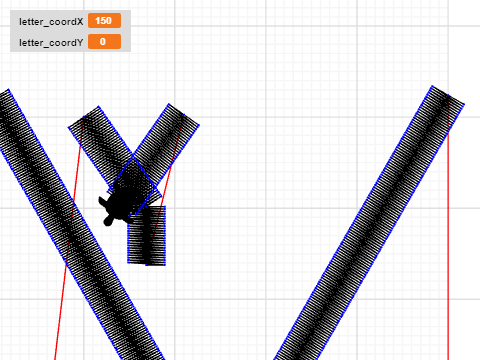Click the turtle's head

[108, 221]
